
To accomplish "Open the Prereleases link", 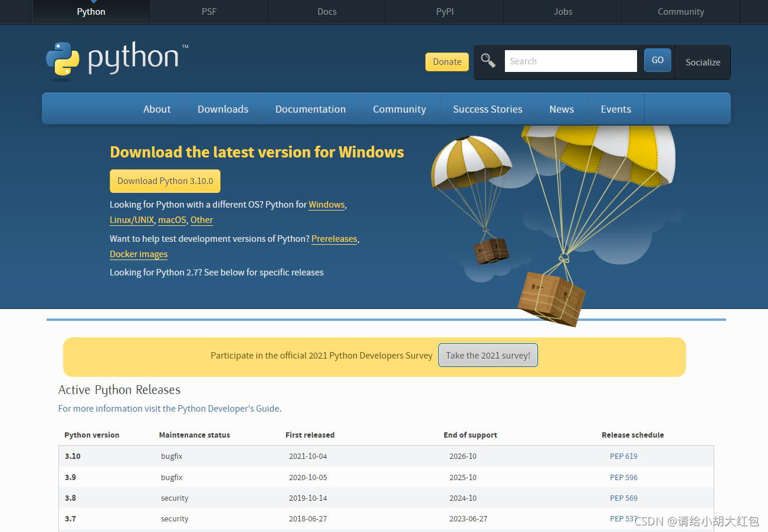I will click(x=334, y=239).
